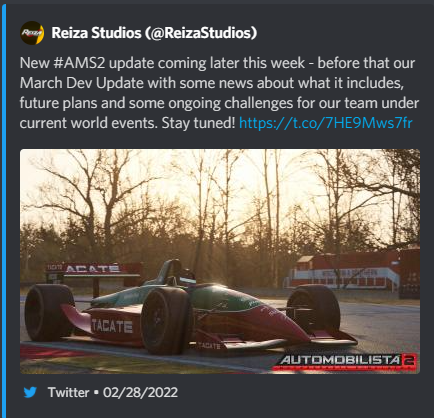Click the front left tire of the car
The height and width of the screenshot is (418, 434).
tap(166, 321)
